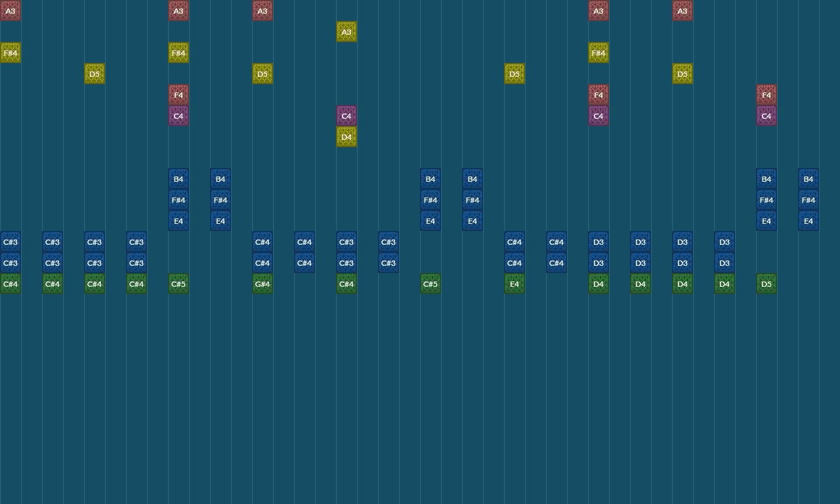
Task: Click the rightmost yellow F#4 note
Action: pos(598,52)
